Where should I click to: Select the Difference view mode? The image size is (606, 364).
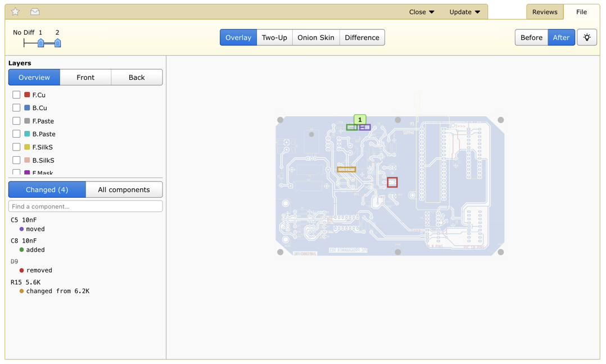pos(362,38)
